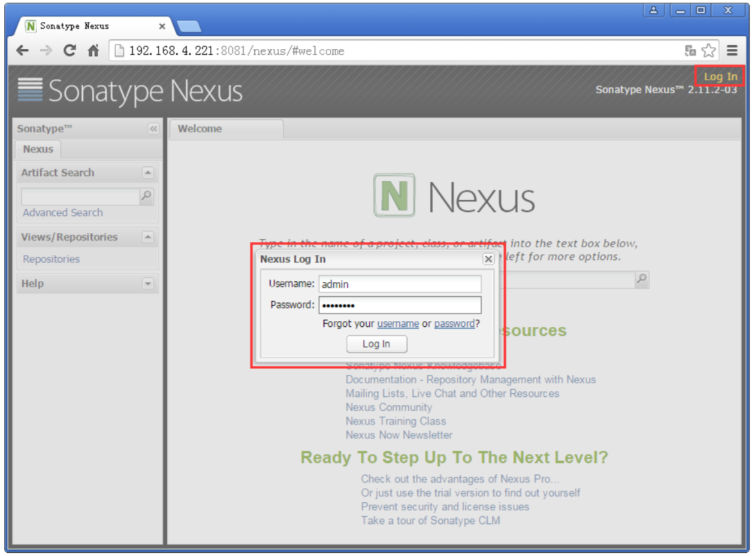Select the Nexus tab in sidebar
Screen dimensions: 756x556
[x=38, y=149]
